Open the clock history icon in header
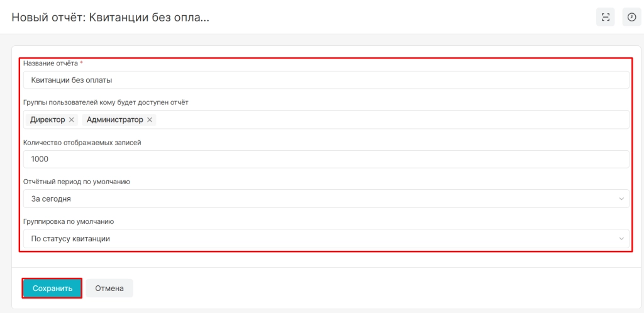 point(631,17)
